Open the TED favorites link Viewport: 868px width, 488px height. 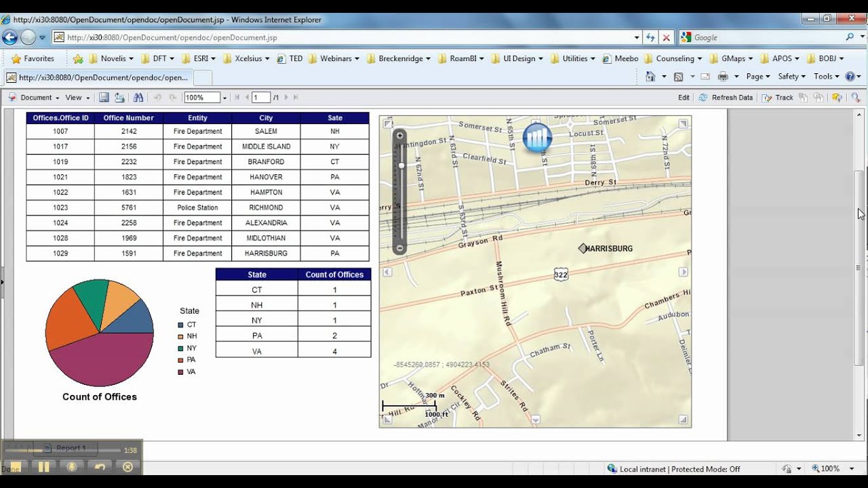[290, 58]
